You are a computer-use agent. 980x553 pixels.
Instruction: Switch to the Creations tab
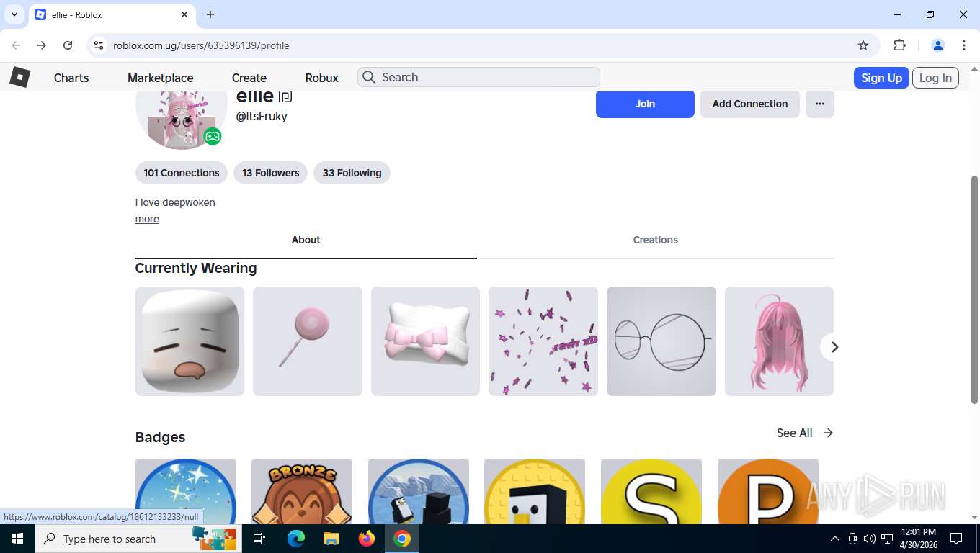pyautogui.click(x=656, y=240)
